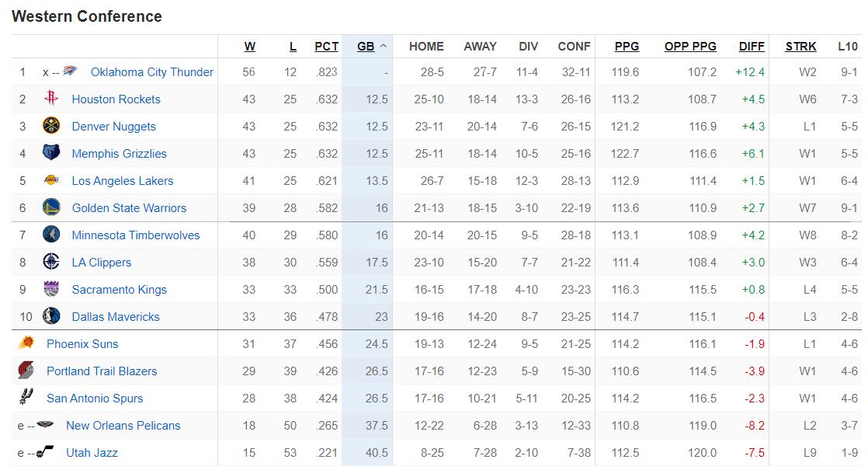This screenshot has width=868, height=470.
Task: Click the Utah Jazz note logo
Action: [x=45, y=451]
